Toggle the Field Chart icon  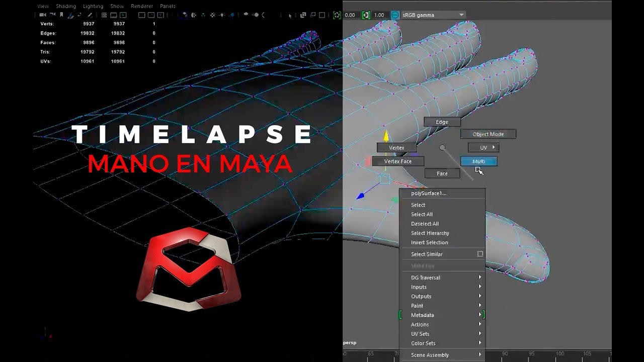click(151, 15)
